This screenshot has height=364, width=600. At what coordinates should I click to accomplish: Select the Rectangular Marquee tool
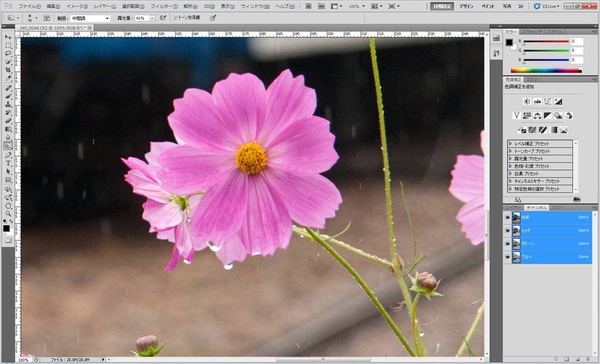(x=8, y=45)
